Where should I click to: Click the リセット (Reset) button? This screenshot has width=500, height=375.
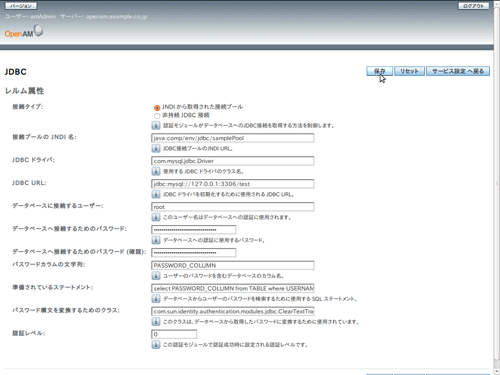(x=409, y=71)
